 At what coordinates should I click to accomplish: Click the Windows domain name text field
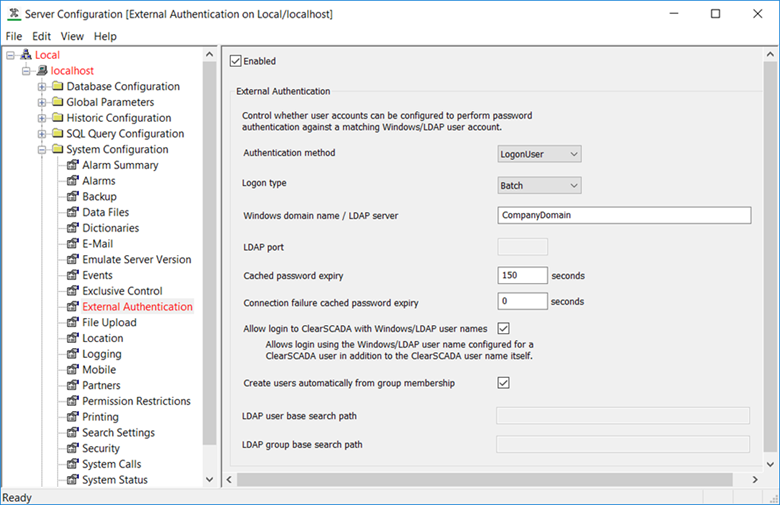(x=623, y=215)
